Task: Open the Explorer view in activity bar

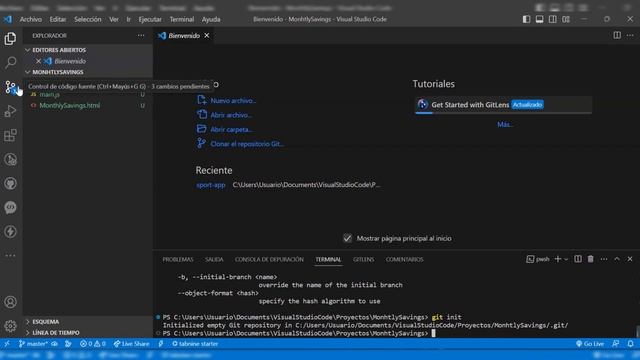Action: pos(11,39)
